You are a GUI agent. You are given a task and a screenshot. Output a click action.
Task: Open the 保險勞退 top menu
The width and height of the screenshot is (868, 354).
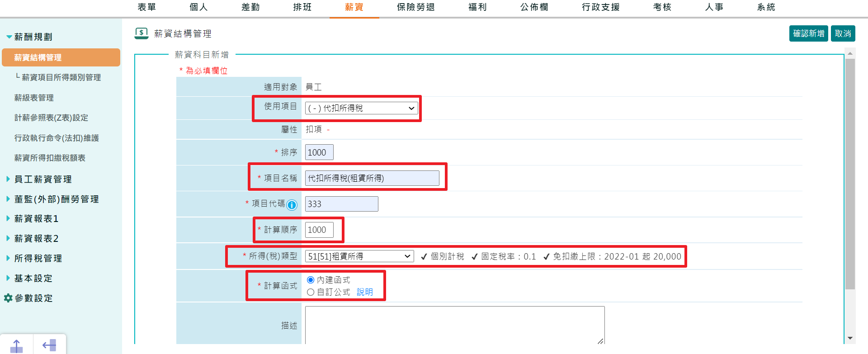point(416,7)
